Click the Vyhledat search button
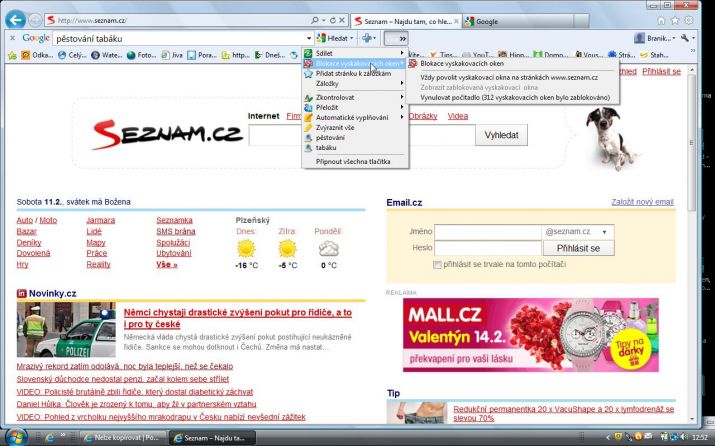Viewport: 715px width, 446px height. 501,135
